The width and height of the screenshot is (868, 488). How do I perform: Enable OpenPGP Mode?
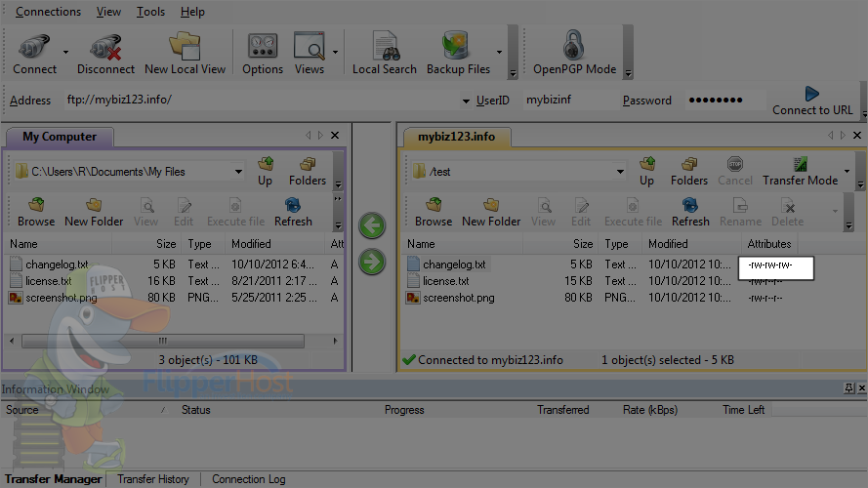click(x=574, y=53)
